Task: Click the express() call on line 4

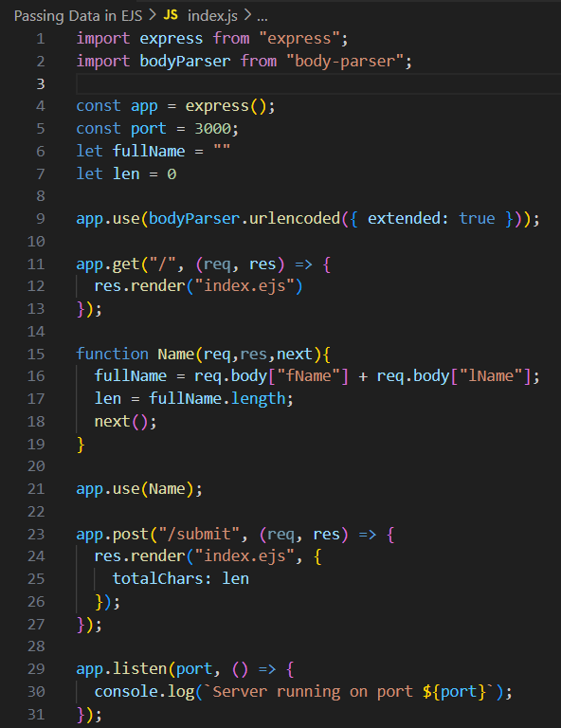Action: [x=226, y=106]
